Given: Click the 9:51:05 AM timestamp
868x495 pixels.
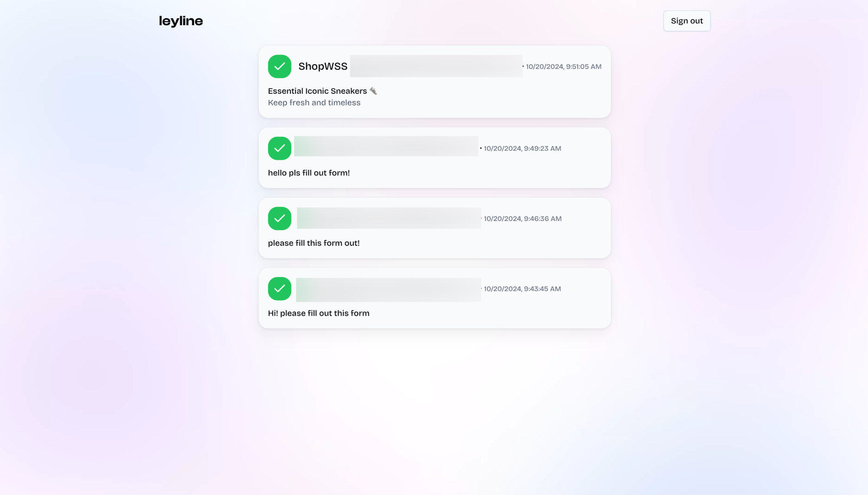Looking at the screenshot, I should click(563, 67).
